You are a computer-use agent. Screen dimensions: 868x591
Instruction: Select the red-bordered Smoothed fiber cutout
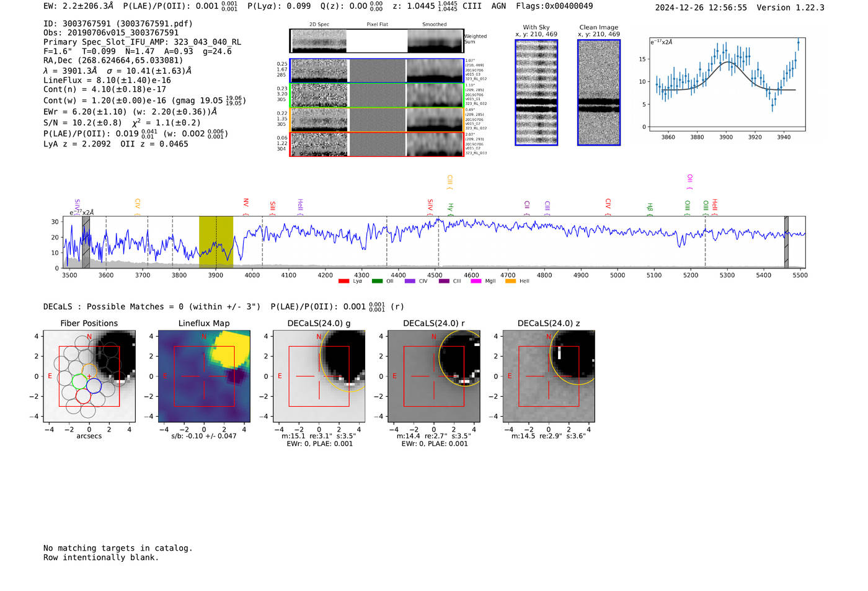point(435,144)
